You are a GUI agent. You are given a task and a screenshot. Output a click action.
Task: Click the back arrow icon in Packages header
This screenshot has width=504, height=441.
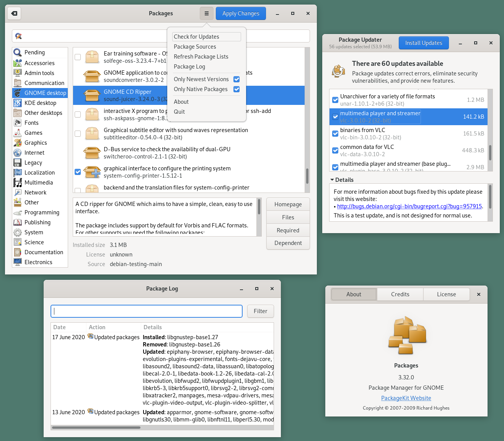click(14, 13)
